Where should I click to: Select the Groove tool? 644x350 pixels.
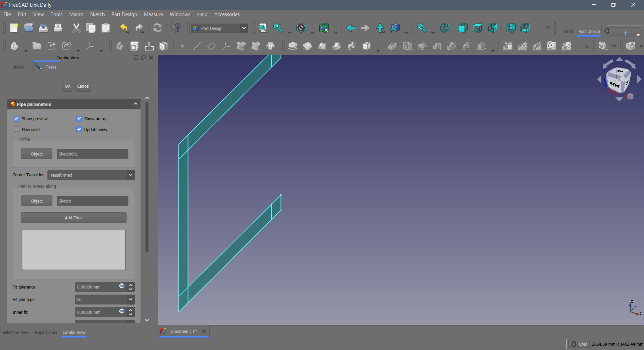422,46
